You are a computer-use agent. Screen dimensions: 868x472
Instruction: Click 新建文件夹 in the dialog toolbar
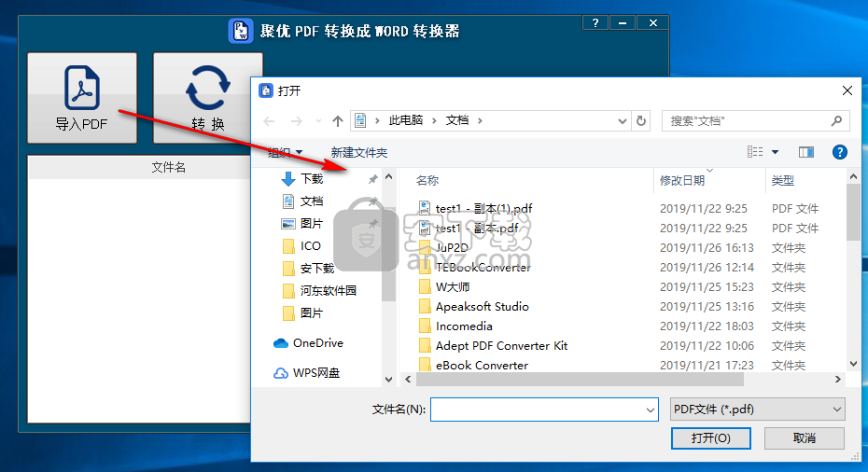click(359, 152)
